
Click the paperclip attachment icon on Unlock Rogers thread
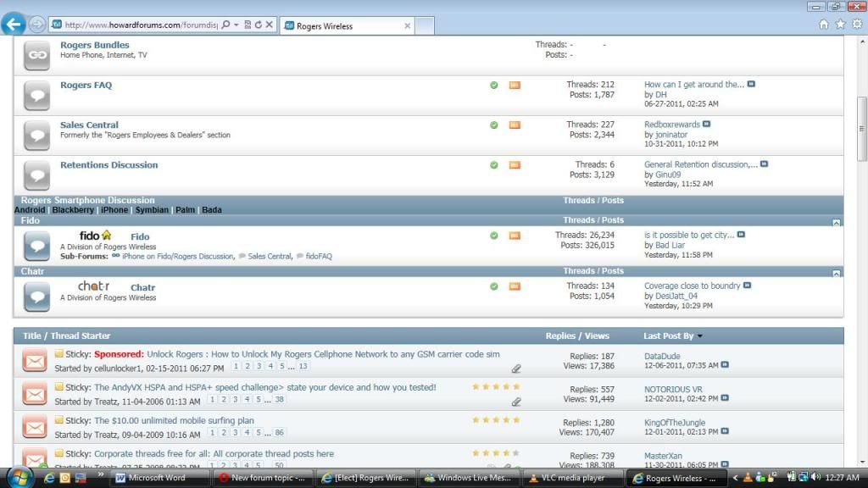click(516, 369)
